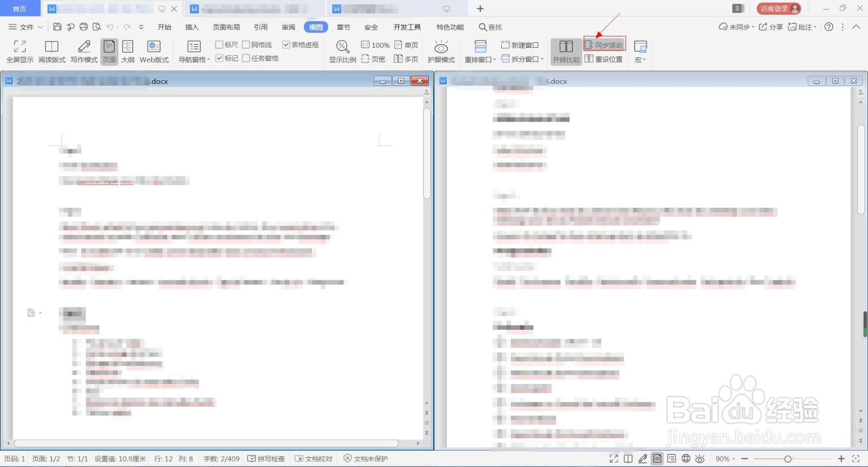Collapse the ribbon with the chevron
The width and height of the screenshot is (868, 467).
(856, 27)
